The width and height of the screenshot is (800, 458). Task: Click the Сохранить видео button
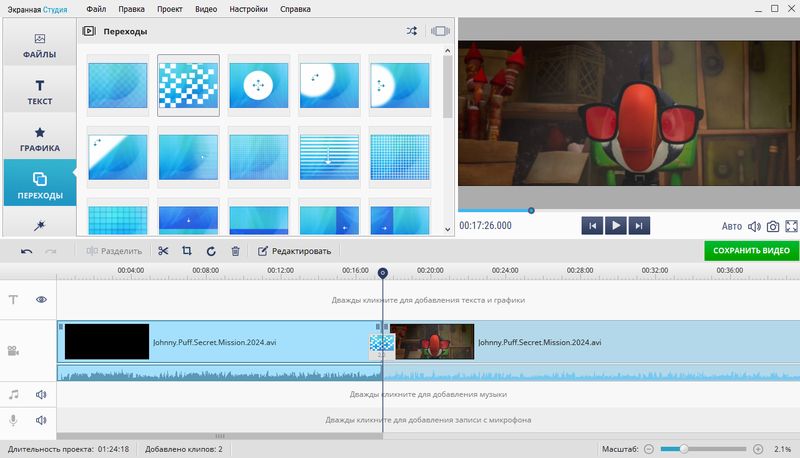[x=751, y=251]
